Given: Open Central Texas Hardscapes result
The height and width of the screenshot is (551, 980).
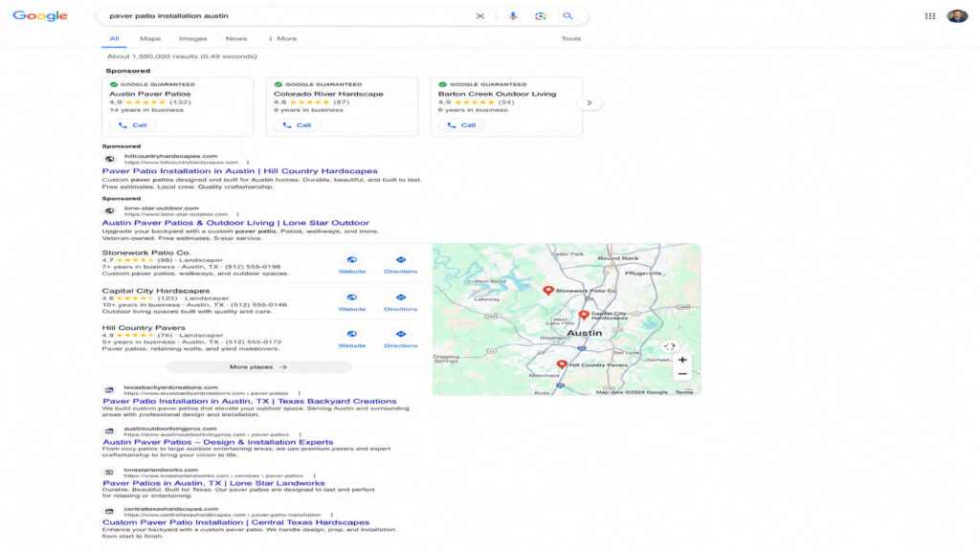Looking at the screenshot, I should tap(235, 523).
